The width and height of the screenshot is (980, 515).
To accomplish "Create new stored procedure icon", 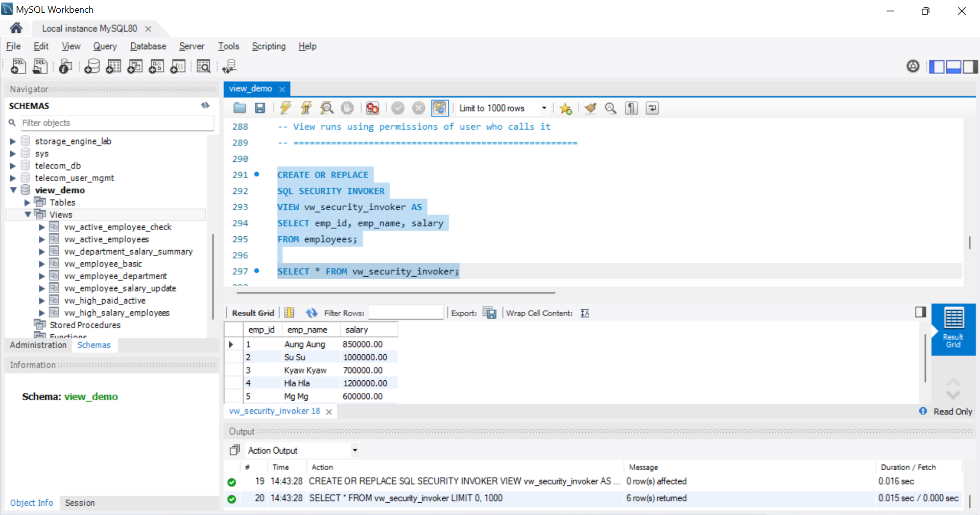I will pyautogui.click(x=156, y=66).
